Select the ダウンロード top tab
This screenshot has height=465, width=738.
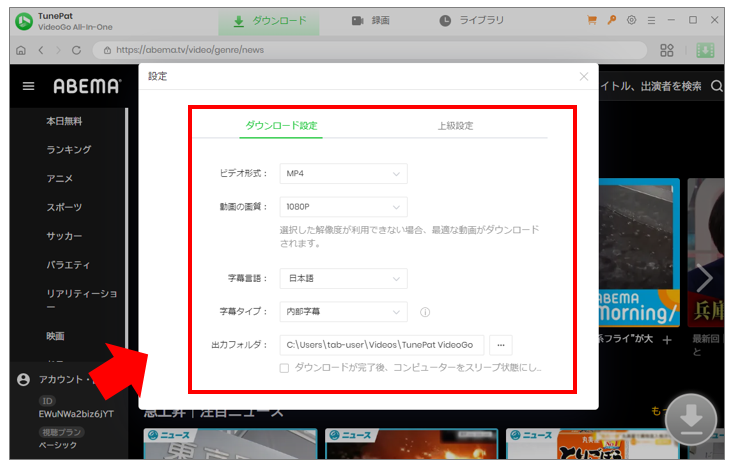(269, 21)
